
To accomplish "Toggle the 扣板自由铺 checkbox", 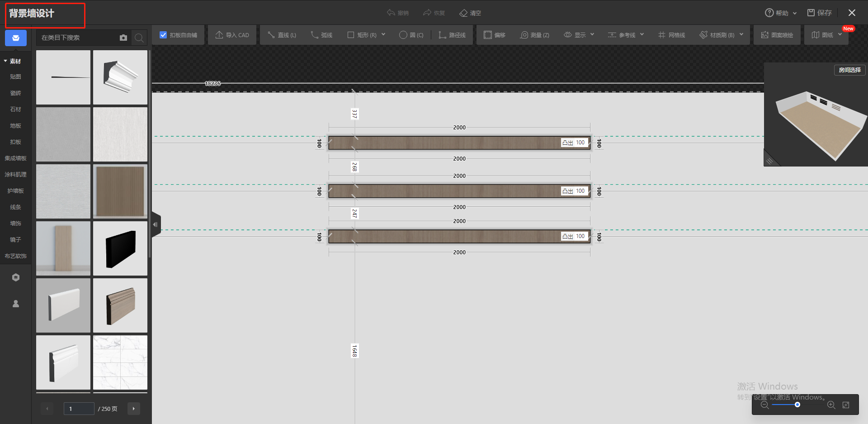I will pos(163,35).
